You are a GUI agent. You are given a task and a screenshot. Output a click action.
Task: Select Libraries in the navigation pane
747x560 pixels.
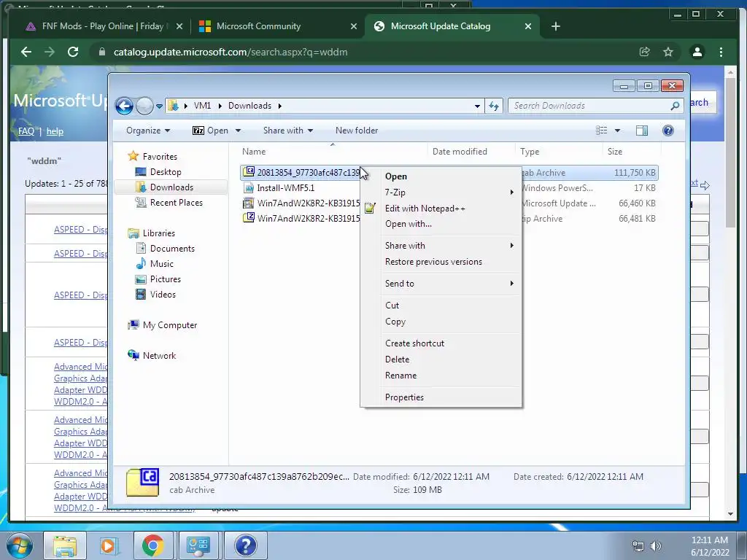[158, 233]
